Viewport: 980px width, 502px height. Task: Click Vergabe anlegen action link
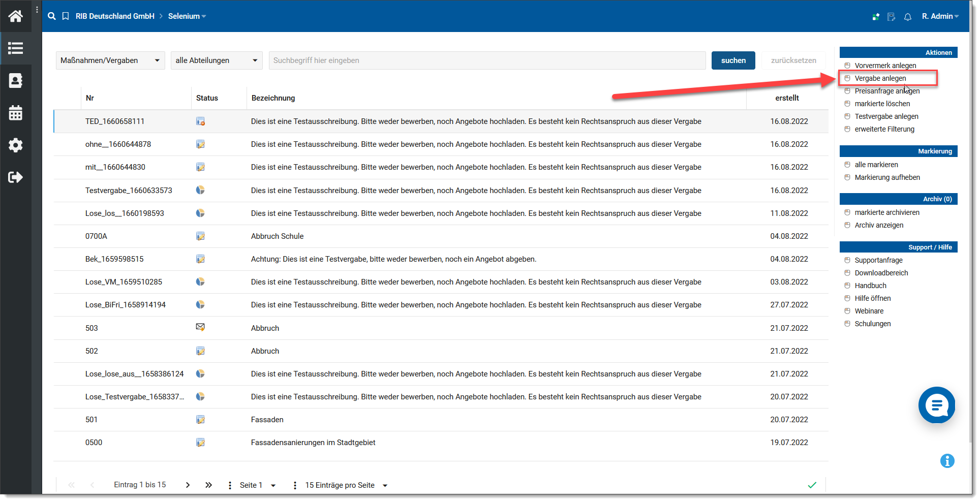tap(880, 78)
